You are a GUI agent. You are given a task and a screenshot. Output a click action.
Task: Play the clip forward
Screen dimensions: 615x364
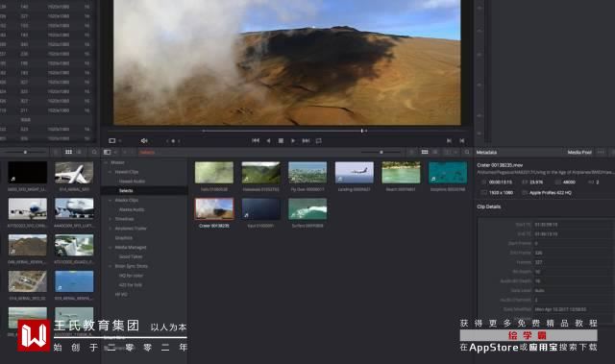(293, 140)
